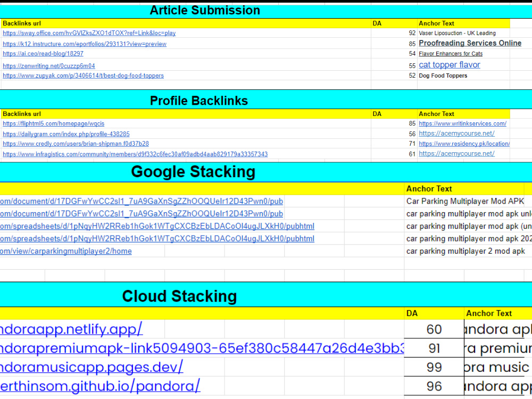Select car parking multiplayer mod apk 202 cell

pos(468,238)
